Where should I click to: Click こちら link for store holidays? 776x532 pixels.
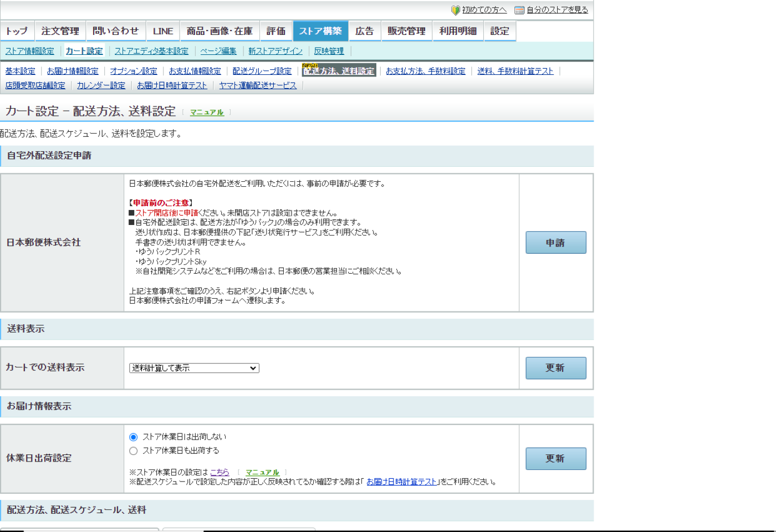coord(219,472)
